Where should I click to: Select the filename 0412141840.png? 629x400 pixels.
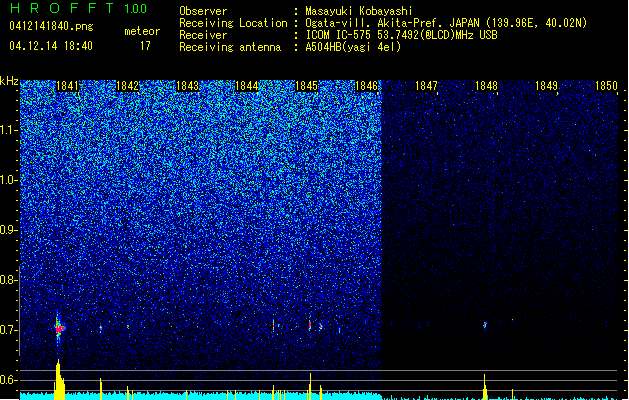(x=51, y=27)
